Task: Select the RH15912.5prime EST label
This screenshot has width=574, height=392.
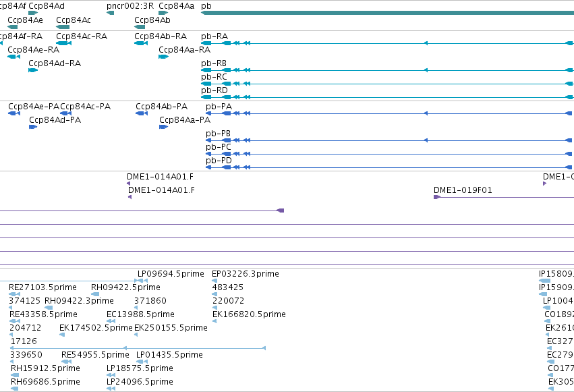Action: pos(45,368)
